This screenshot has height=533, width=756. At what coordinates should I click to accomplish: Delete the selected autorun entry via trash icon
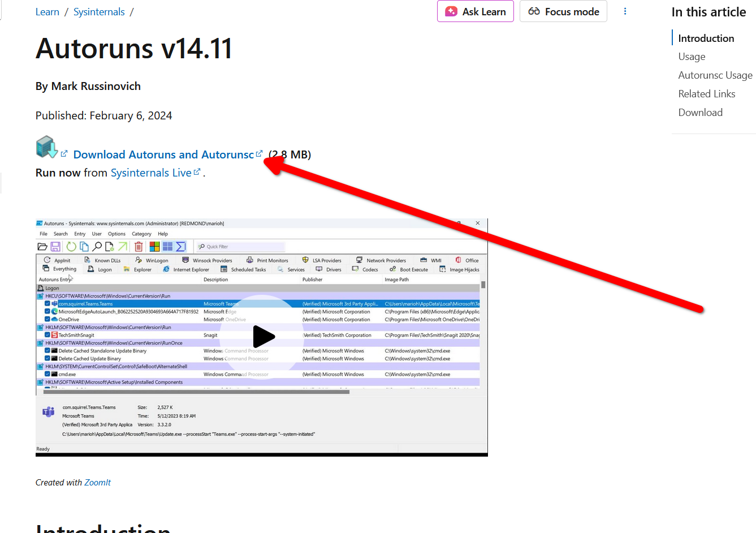pyautogui.click(x=139, y=246)
